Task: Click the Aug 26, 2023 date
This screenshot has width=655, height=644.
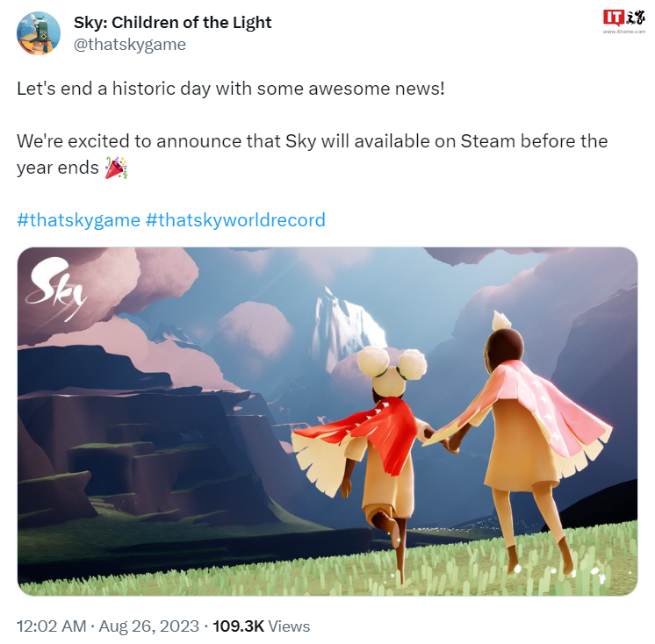Action: click(148, 626)
